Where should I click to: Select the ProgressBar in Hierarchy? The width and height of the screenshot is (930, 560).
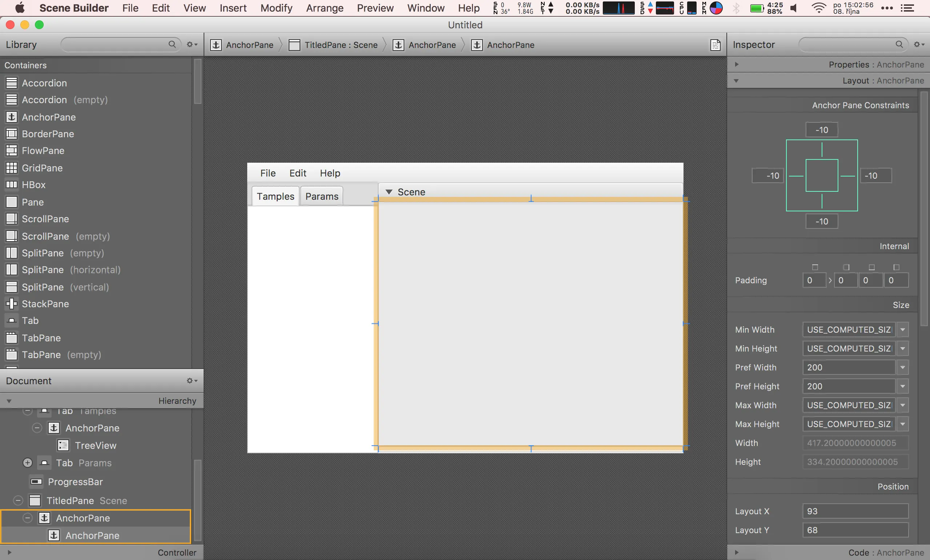click(75, 482)
